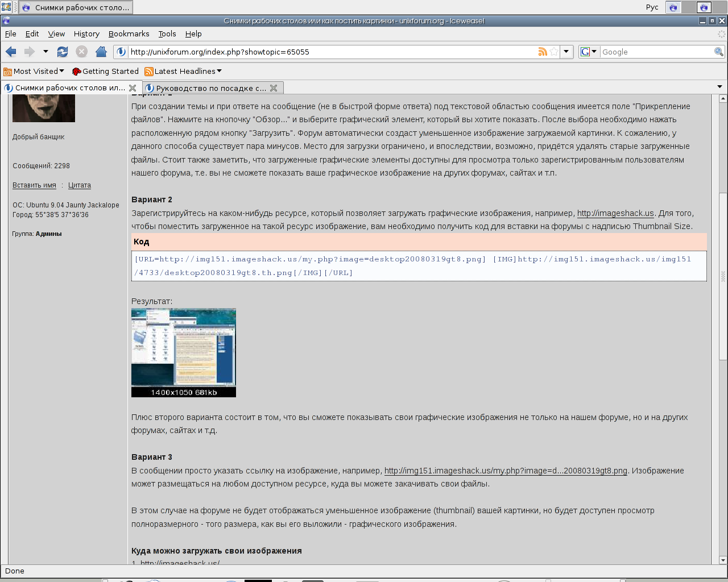Open the Google search engine selector
The image size is (728, 582).
click(x=589, y=52)
